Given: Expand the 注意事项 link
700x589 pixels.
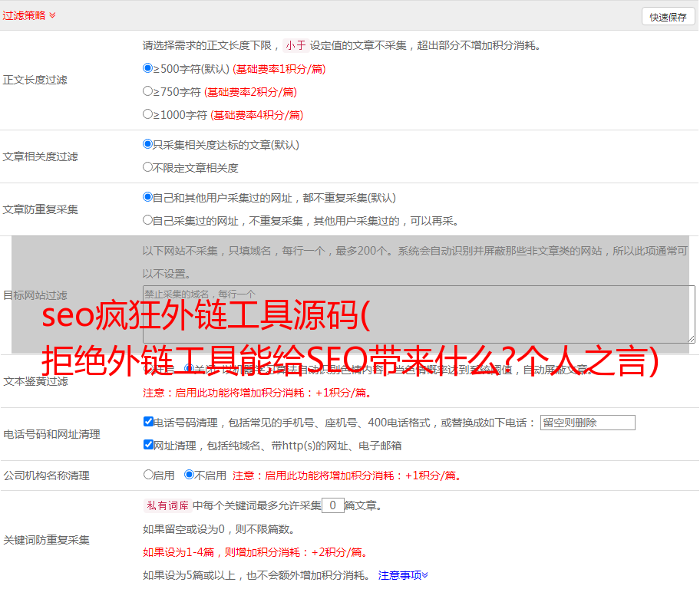Looking at the screenshot, I should (403, 575).
